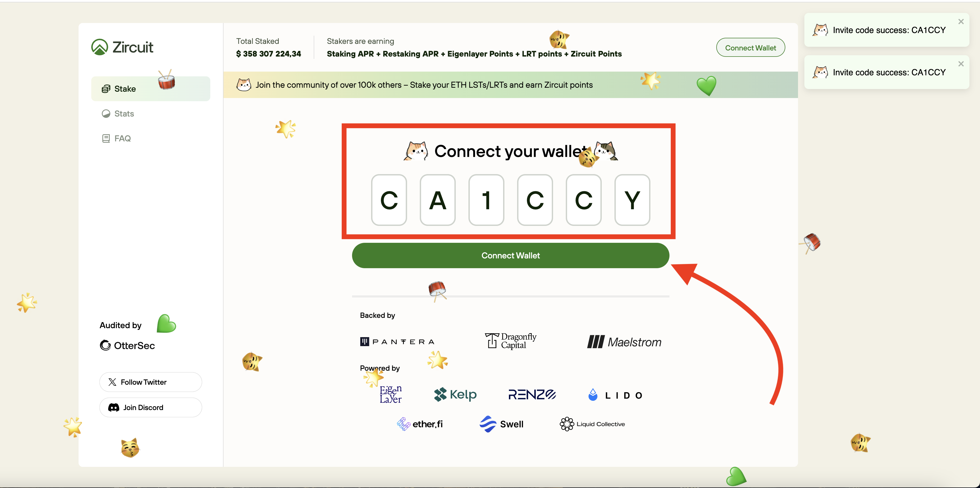Click the Dragonfly Capital logo
The width and height of the screenshot is (980, 488).
pos(510,341)
